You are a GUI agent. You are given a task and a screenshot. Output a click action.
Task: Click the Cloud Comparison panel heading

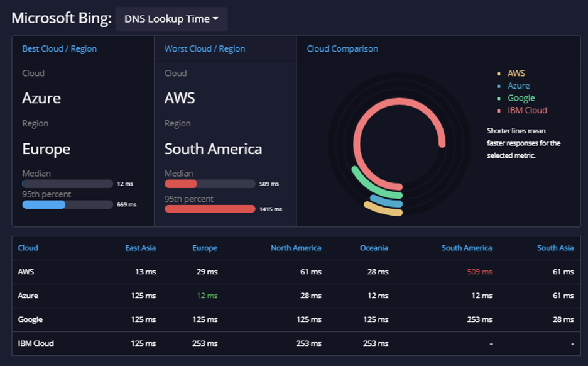pyautogui.click(x=342, y=49)
